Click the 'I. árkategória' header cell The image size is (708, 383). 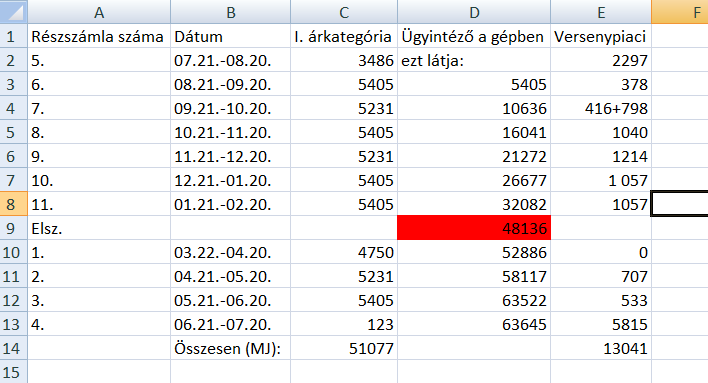tap(344, 36)
